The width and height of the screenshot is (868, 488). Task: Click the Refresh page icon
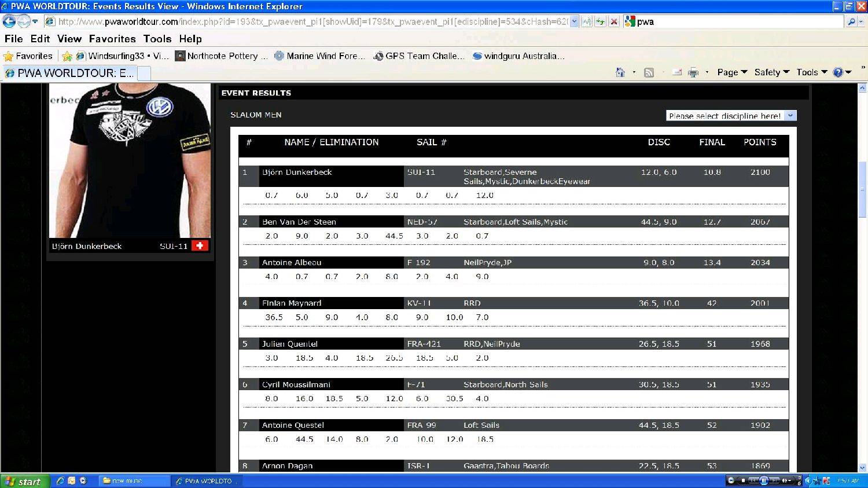pos(600,21)
